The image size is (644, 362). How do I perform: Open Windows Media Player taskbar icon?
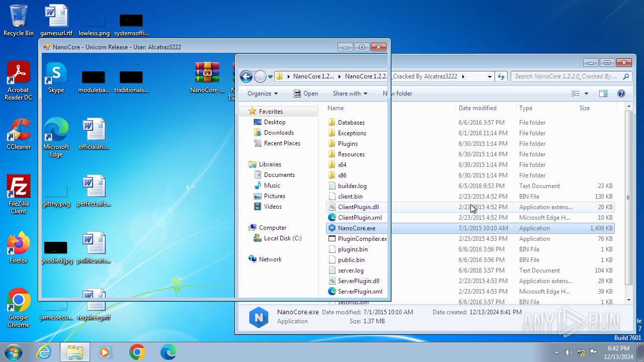[x=106, y=352]
